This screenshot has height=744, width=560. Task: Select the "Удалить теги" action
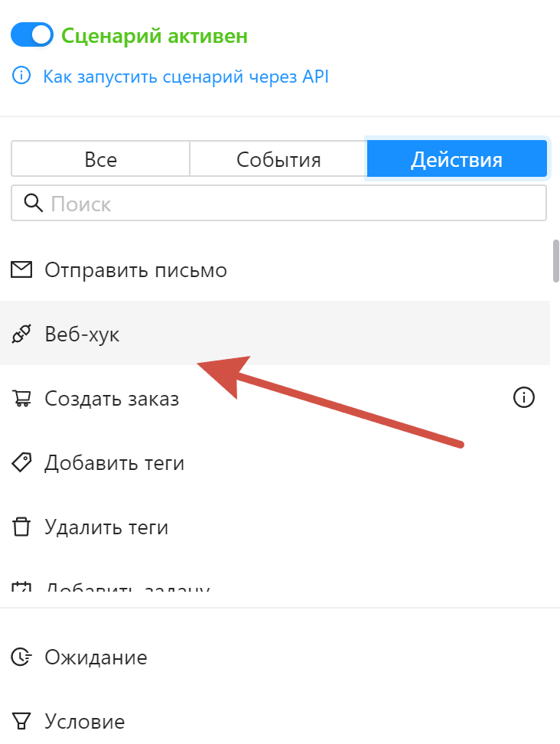pyautogui.click(x=106, y=527)
